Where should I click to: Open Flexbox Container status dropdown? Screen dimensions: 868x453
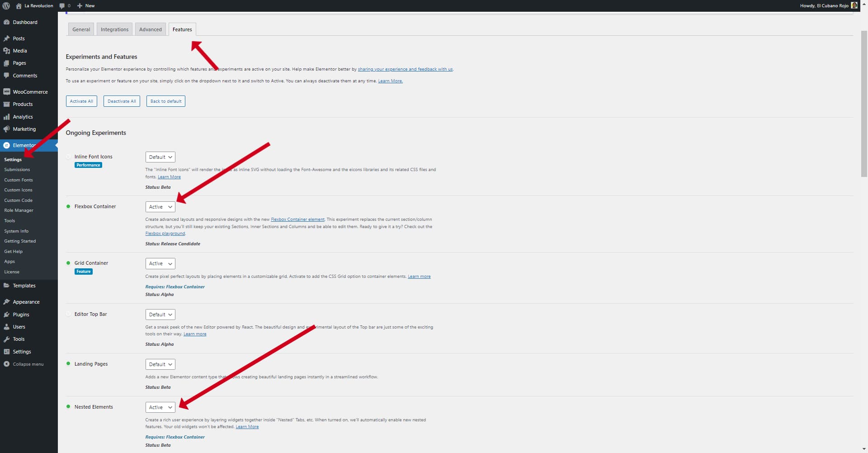coord(160,207)
